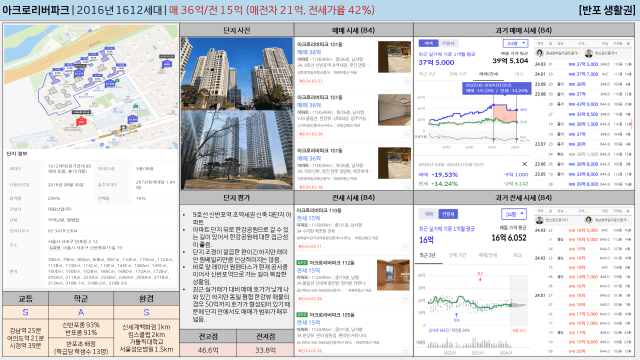Open first agent avatar in 전세 history table

click(x=540, y=220)
